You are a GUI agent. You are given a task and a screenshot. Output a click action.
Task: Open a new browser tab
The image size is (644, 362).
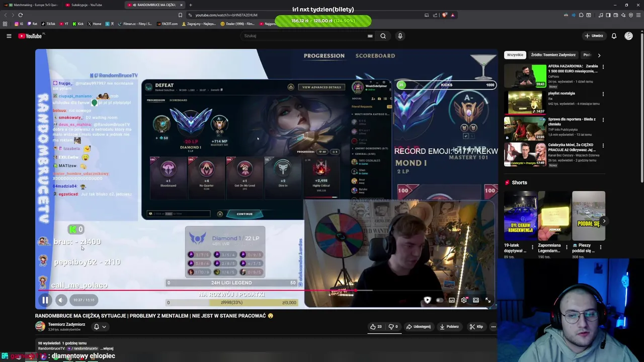190,5
